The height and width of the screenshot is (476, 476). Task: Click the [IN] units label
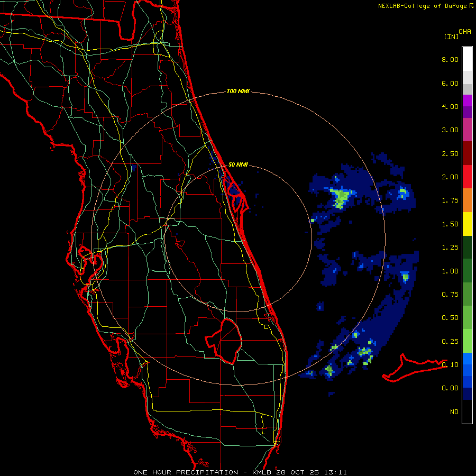451,36
